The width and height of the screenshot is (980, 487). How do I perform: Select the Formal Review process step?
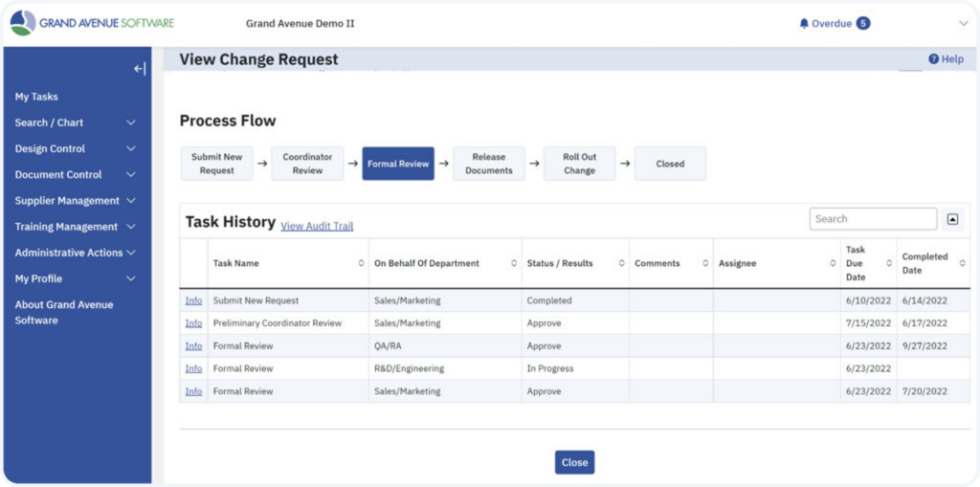coord(398,164)
